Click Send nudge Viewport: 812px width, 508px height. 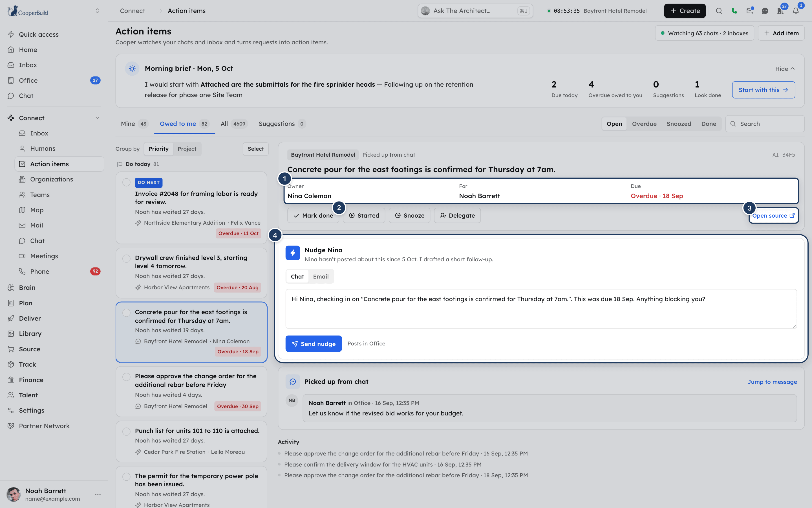(x=314, y=344)
